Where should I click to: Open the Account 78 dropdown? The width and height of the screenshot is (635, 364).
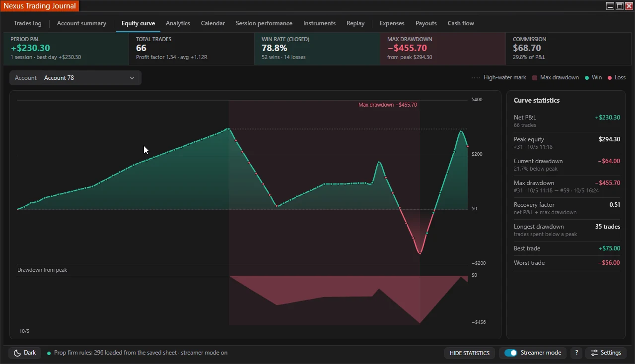(75, 78)
